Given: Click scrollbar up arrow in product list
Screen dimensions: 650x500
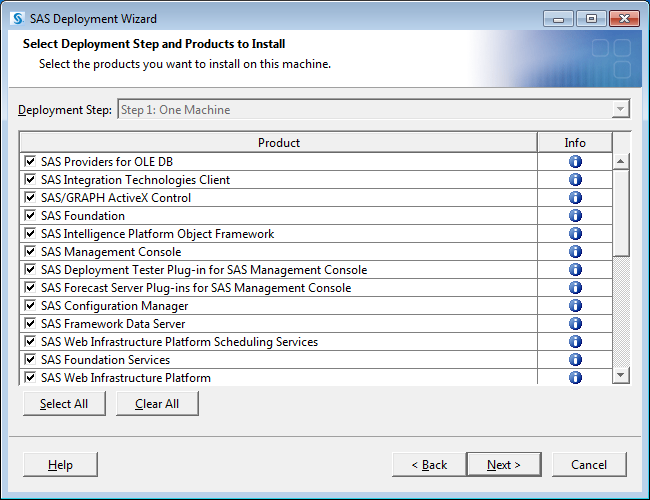Looking at the screenshot, I should point(621,161).
